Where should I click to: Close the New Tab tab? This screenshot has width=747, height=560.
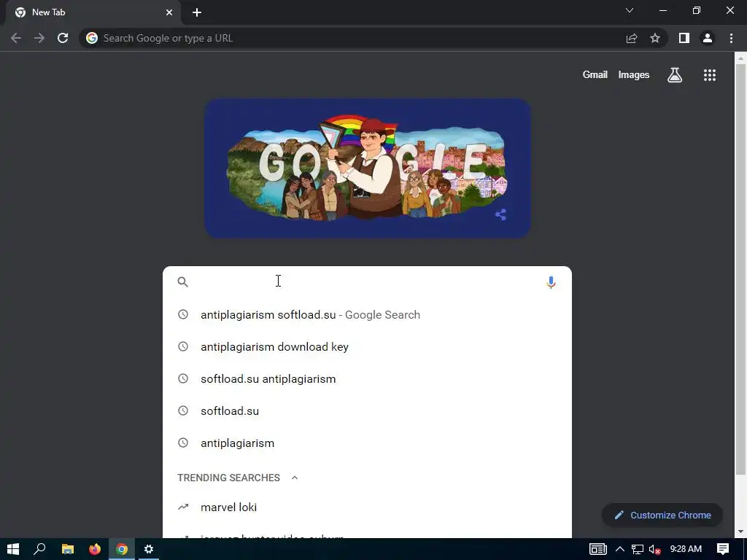pyautogui.click(x=169, y=12)
